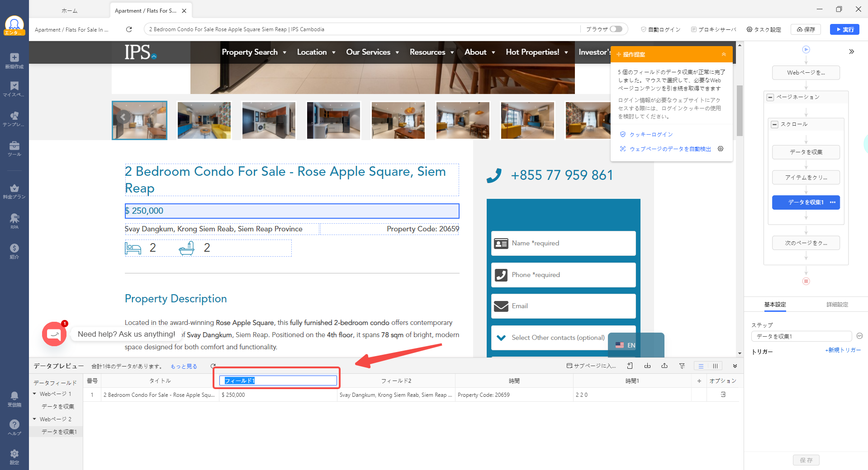The width and height of the screenshot is (868, 470).
Task: Collapse the 操作提案 tips panel
Action: point(724,54)
